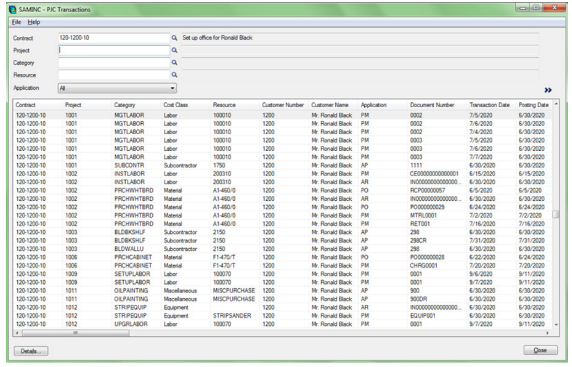Screen dimensions: 572x367
Task: Open the Project finder magnifier icon
Action: point(174,50)
